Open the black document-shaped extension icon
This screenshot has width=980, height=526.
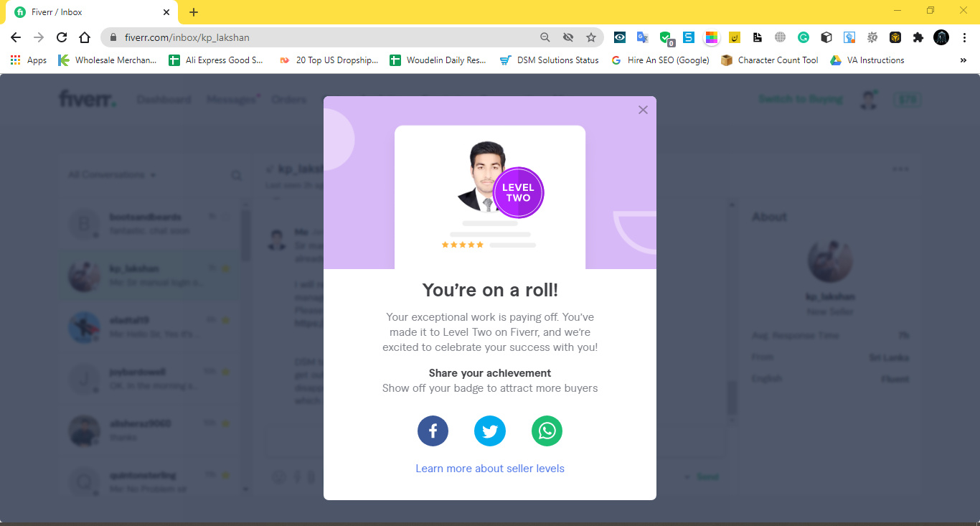click(758, 37)
